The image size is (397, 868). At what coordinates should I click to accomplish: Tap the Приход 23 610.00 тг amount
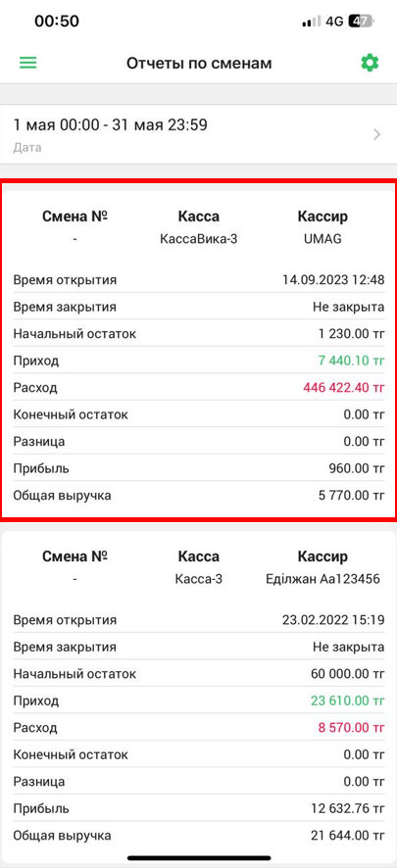[347, 700]
